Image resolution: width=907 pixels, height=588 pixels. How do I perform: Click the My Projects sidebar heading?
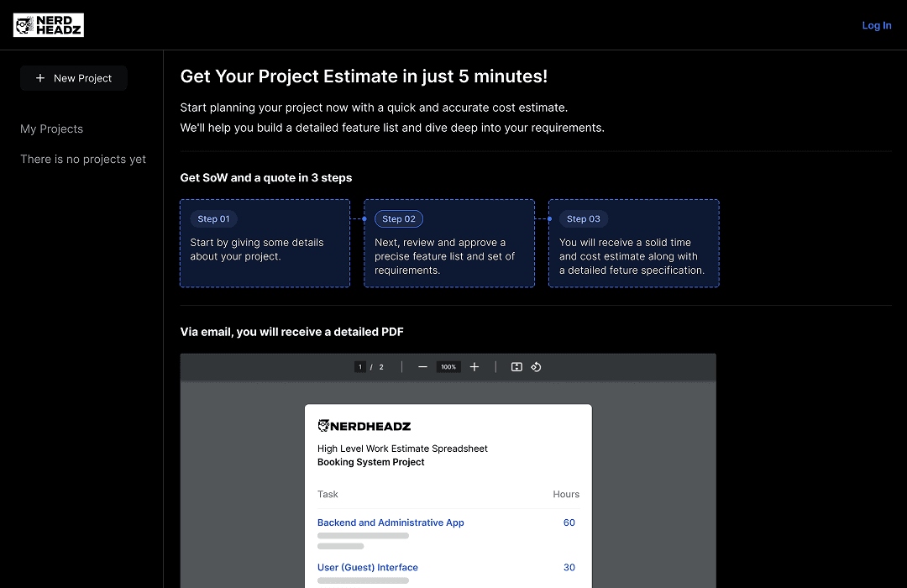[x=51, y=129]
